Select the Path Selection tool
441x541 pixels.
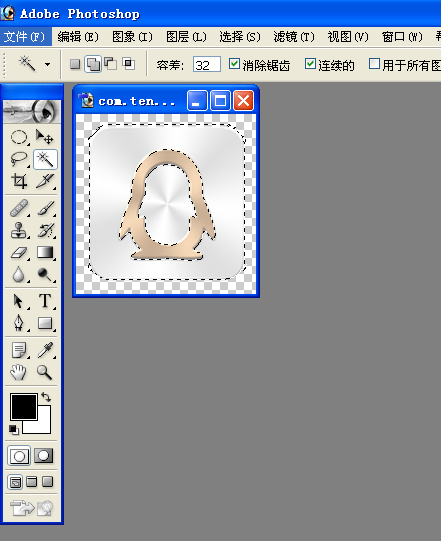(19, 301)
